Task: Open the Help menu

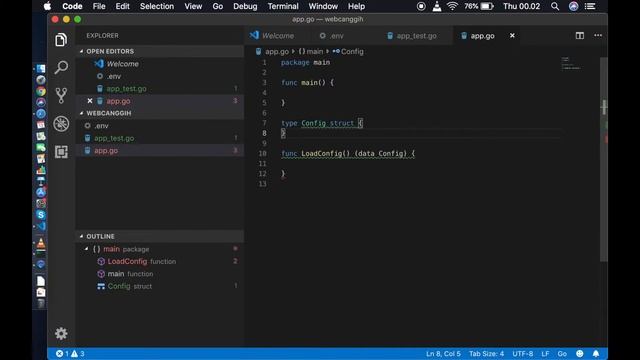Action: tap(356, 6)
